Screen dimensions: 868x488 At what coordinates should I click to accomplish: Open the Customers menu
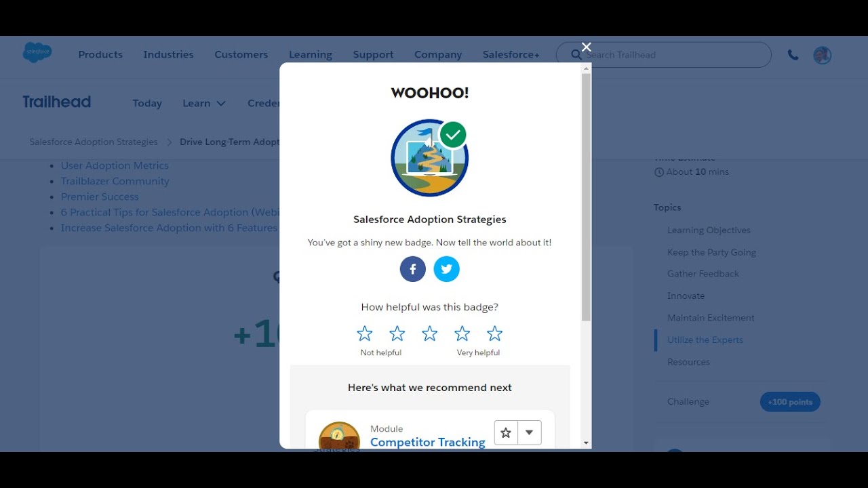(x=241, y=54)
